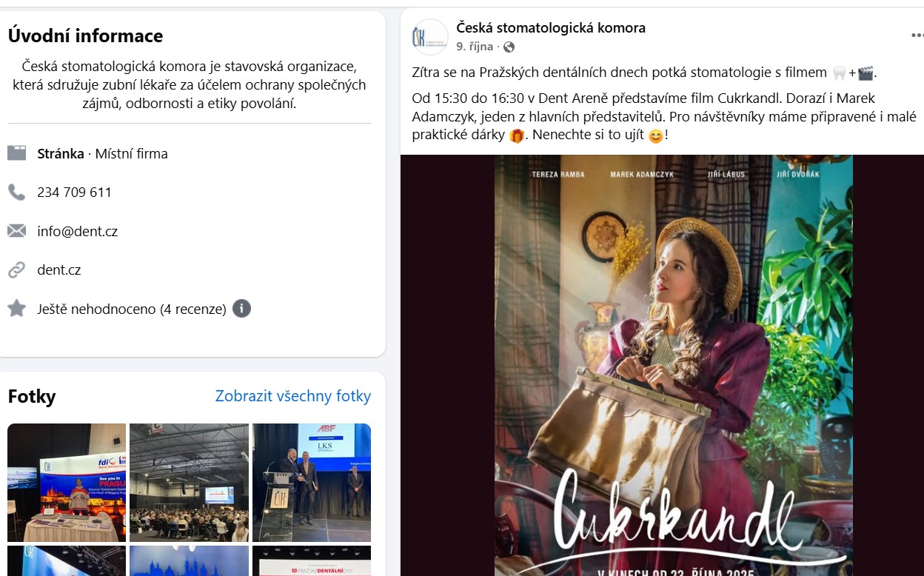
Task: Open the conference hall audience photo thumbnail
Action: [x=189, y=483]
